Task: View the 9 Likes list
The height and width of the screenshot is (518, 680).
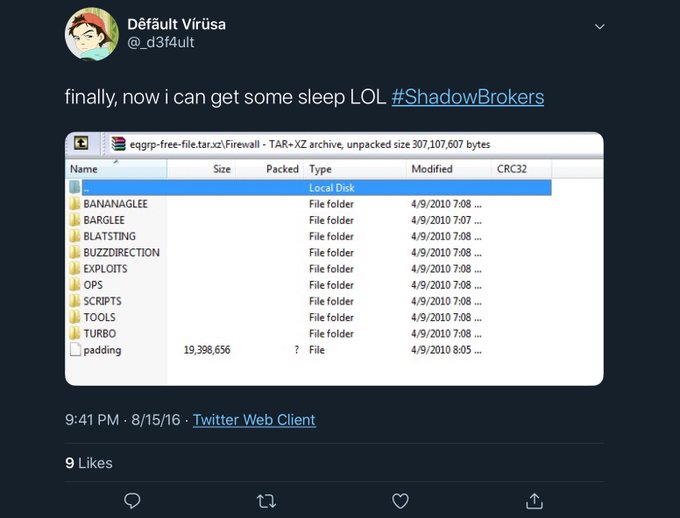Action: point(89,463)
